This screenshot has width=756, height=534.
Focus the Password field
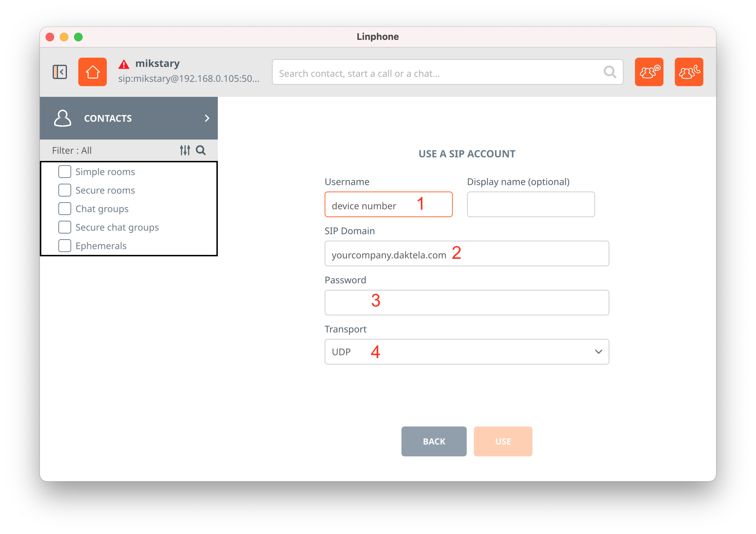[x=467, y=303]
